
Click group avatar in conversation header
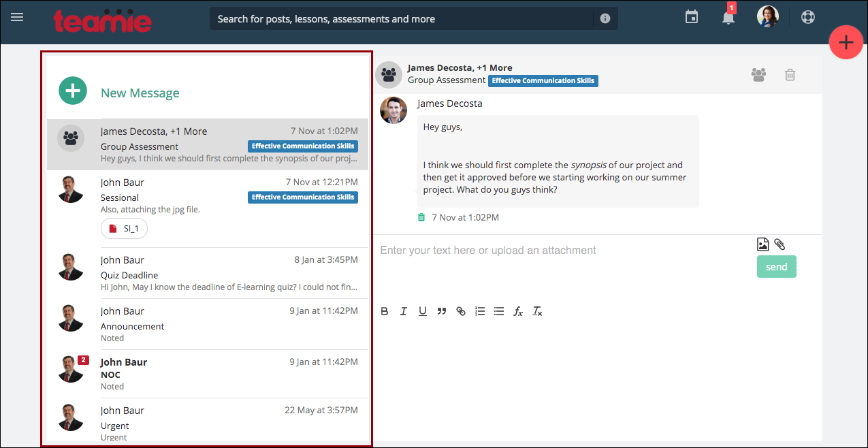(389, 75)
